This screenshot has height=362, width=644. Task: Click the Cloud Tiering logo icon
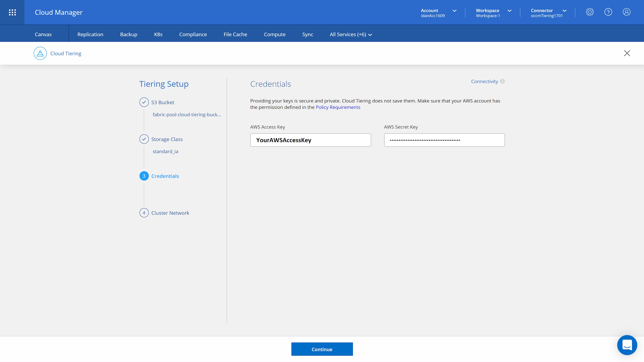point(40,53)
